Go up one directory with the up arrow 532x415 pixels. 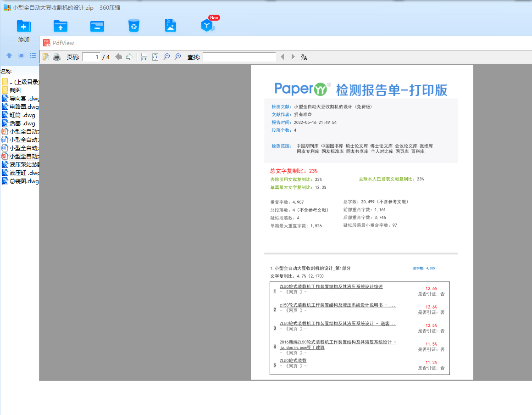coord(9,56)
